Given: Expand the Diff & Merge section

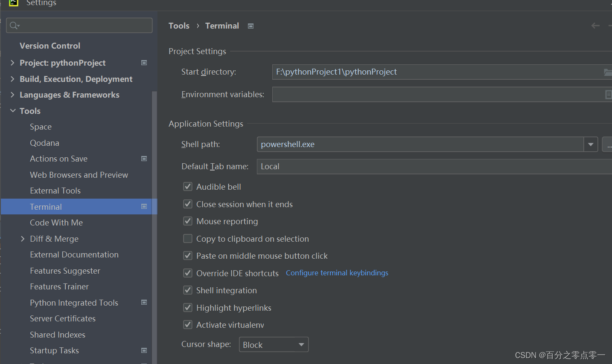Looking at the screenshot, I should pyautogui.click(x=23, y=239).
